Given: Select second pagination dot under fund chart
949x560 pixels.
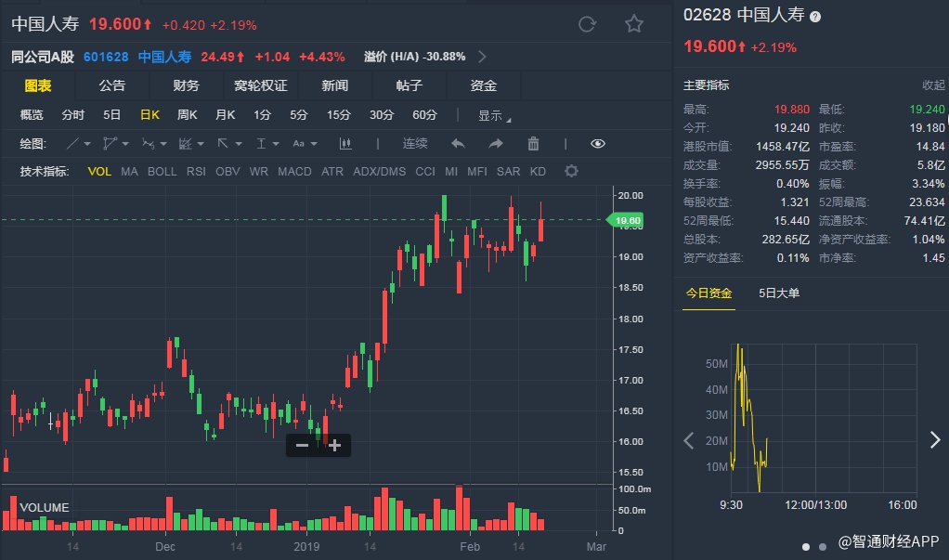Looking at the screenshot, I should [x=823, y=547].
